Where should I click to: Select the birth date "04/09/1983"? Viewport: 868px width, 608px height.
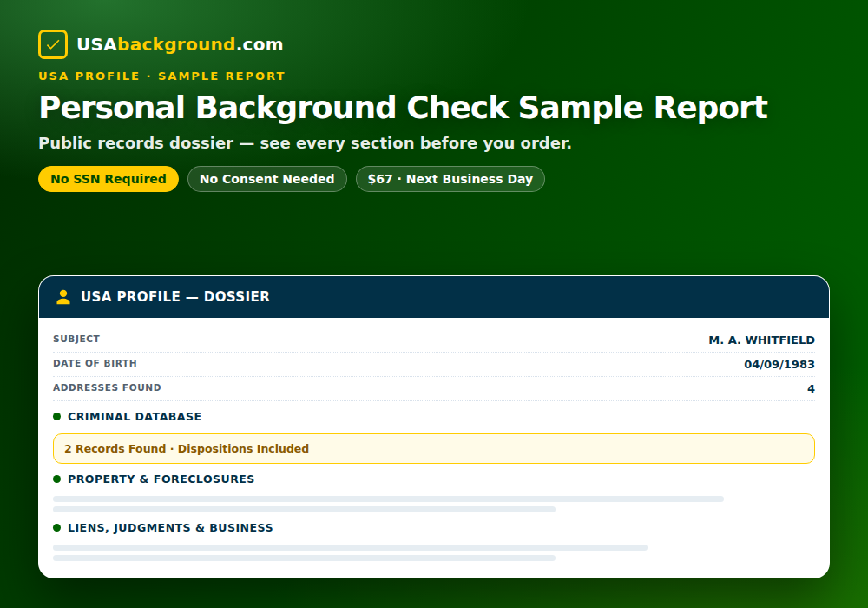click(x=779, y=364)
